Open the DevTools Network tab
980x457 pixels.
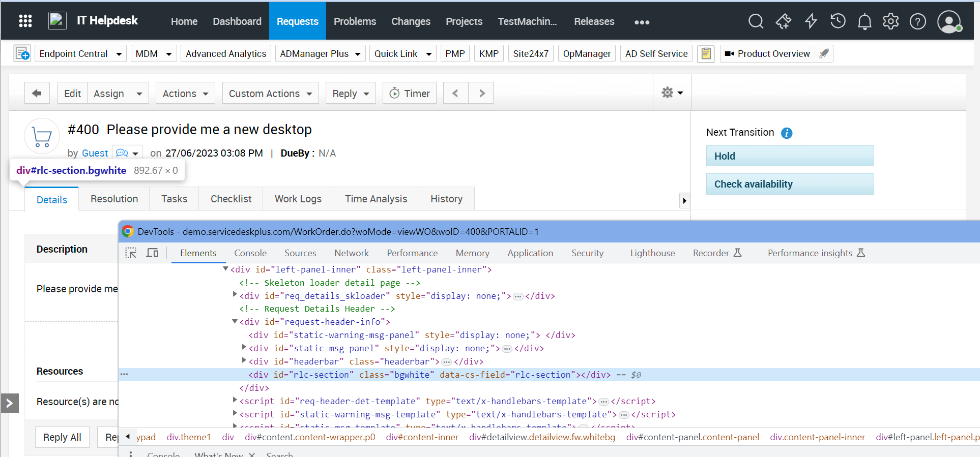point(352,253)
